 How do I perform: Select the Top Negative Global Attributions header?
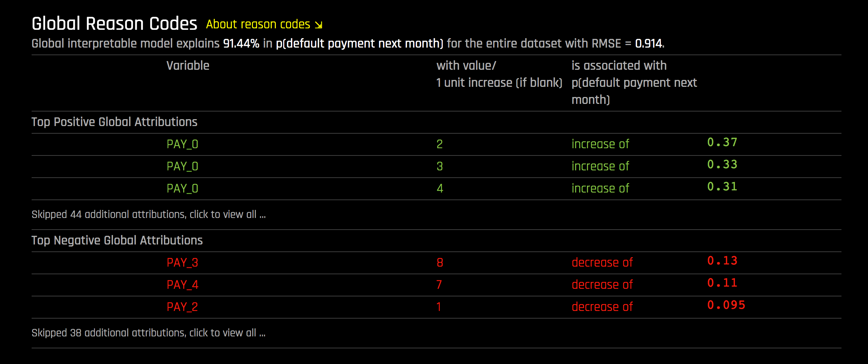pyautogui.click(x=117, y=240)
